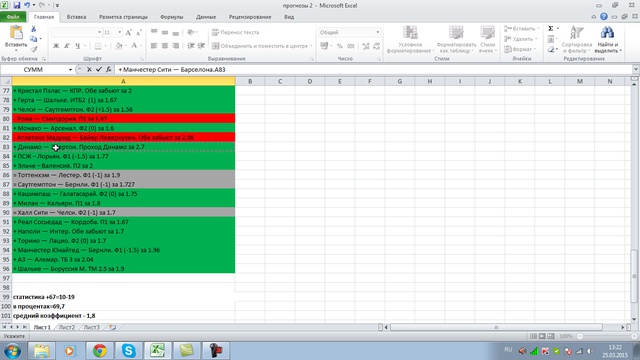Cancel formula entry with X icon
Viewport: 640px width, 360px height.
[x=89, y=70]
